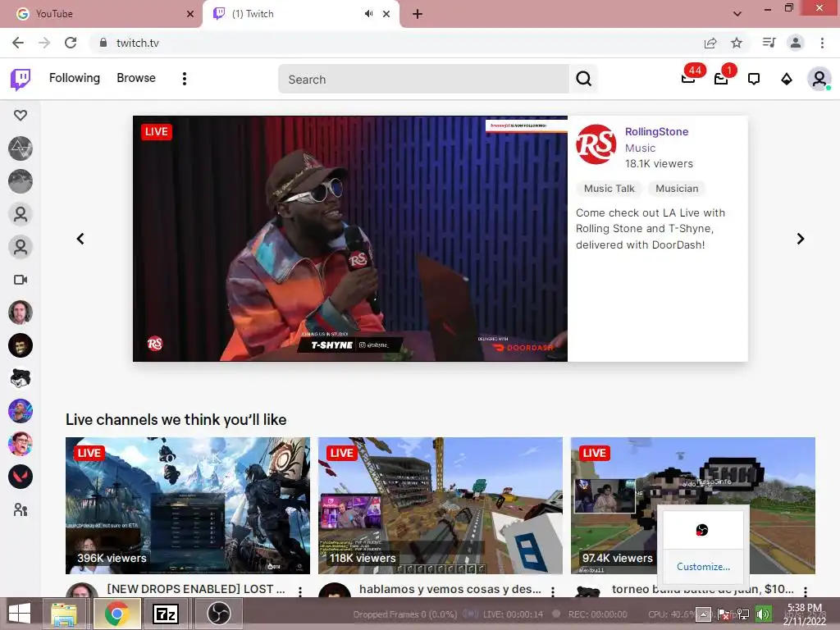The image size is (840, 630).
Task: Open Chrome's three-dot menu
Action: click(822, 43)
